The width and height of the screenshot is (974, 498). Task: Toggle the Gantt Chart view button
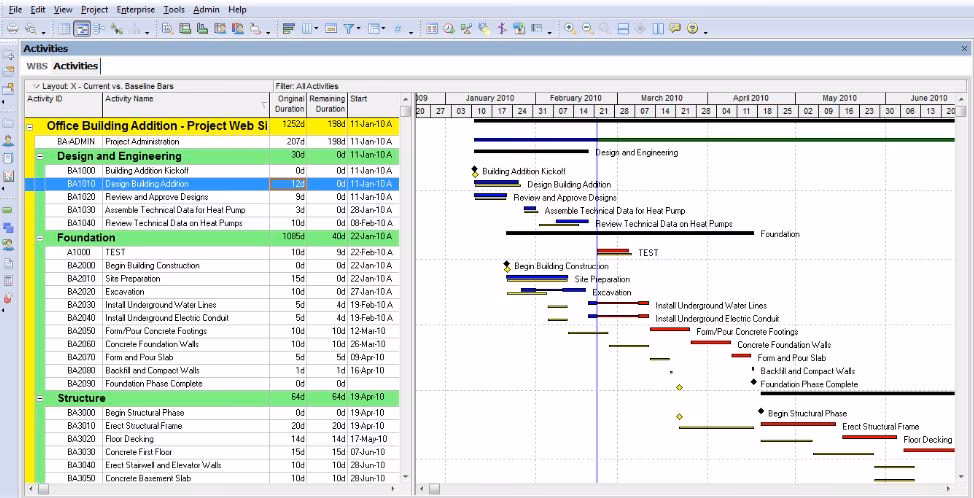(x=83, y=30)
